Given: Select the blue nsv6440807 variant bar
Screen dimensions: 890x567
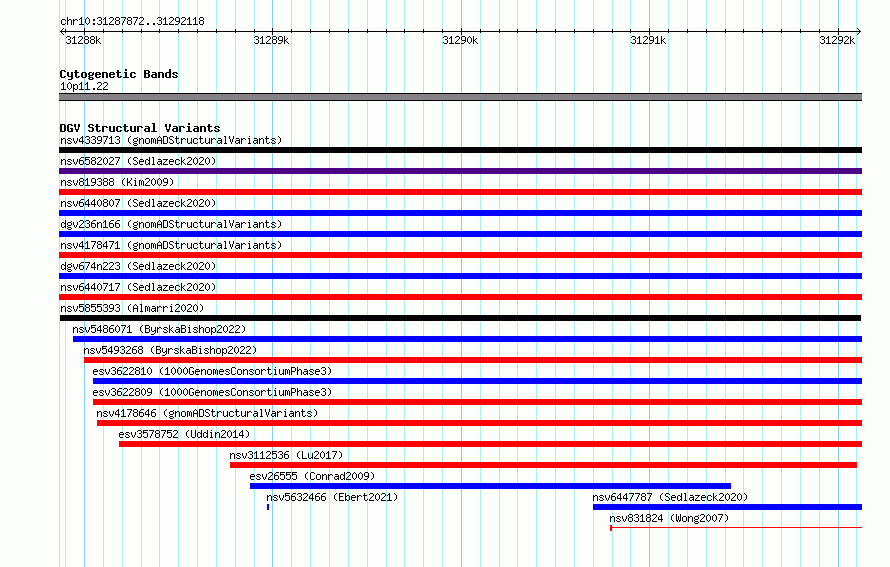Looking at the screenshot, I should 460,213.
